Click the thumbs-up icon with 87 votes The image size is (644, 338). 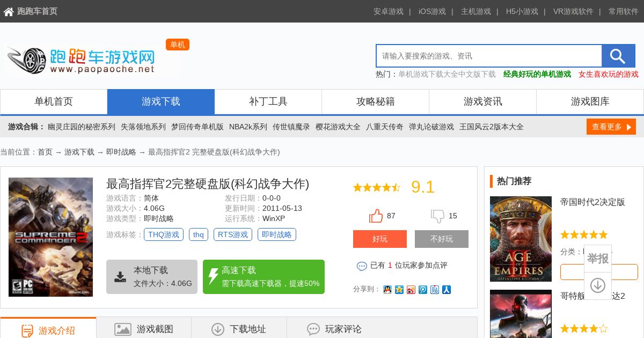click(376, 216)
